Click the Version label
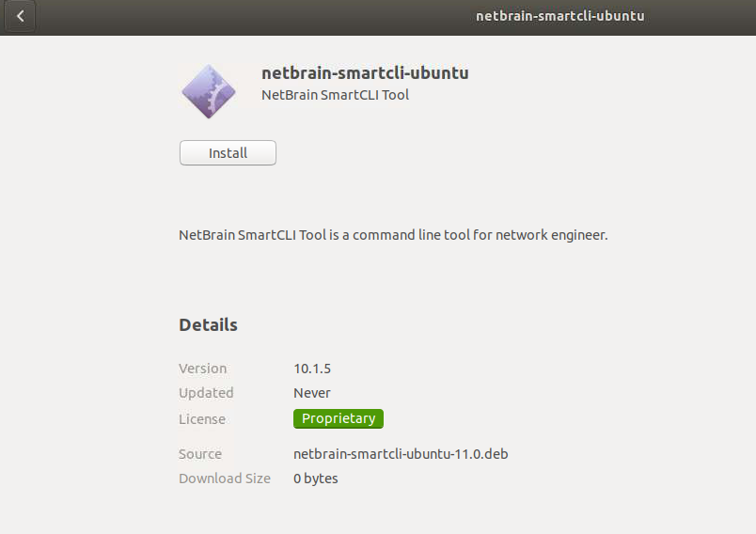 coord(202,369)
